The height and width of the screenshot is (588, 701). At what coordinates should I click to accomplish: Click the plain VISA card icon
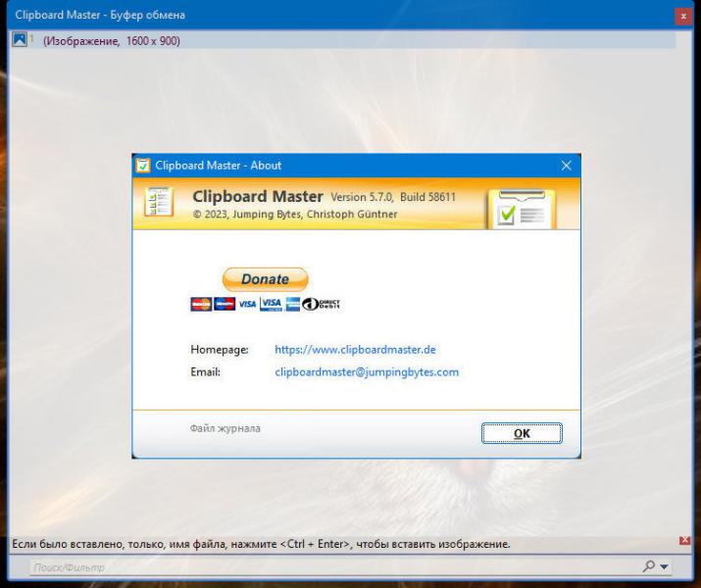click(x=247, y=304)
